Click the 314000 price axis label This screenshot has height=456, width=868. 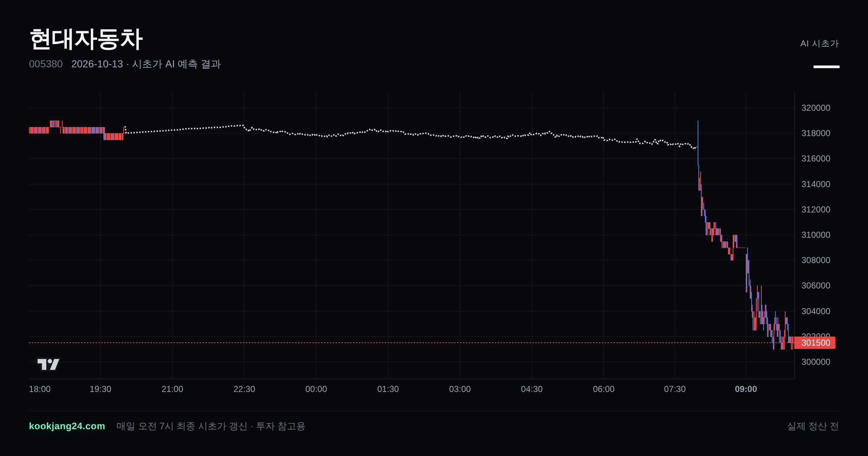click(816, 184)
